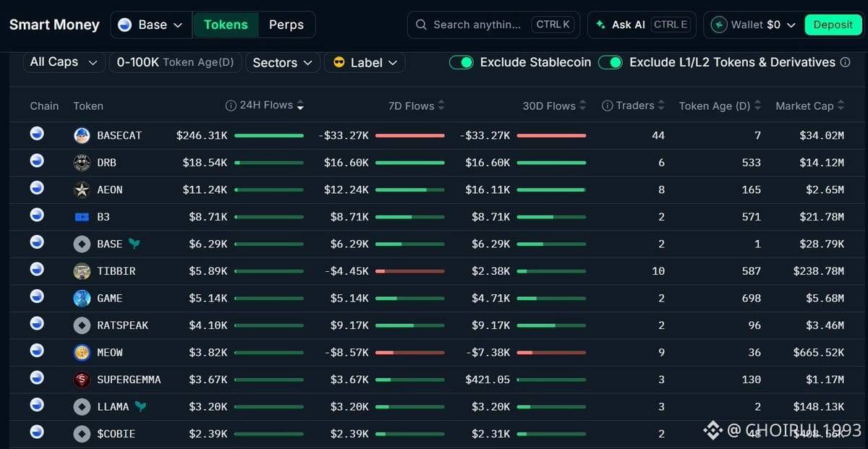Click the Deposit button

tap(833, 25)
